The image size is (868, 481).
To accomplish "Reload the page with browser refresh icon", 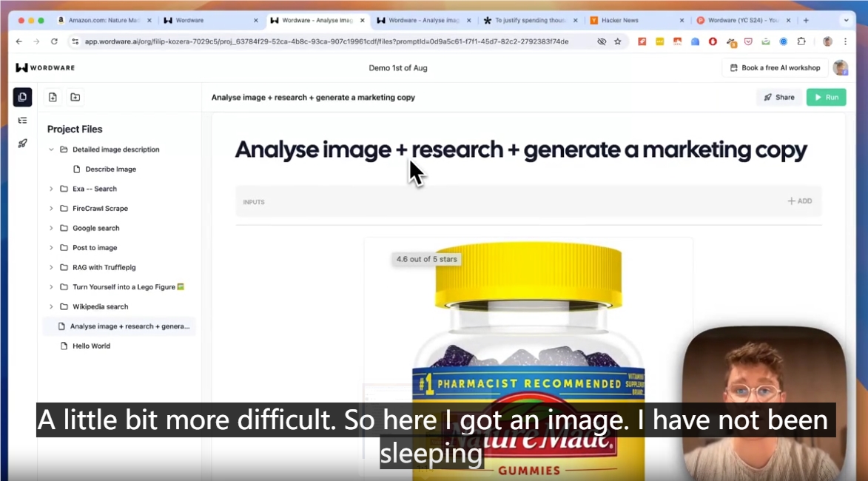I will 54,41.
